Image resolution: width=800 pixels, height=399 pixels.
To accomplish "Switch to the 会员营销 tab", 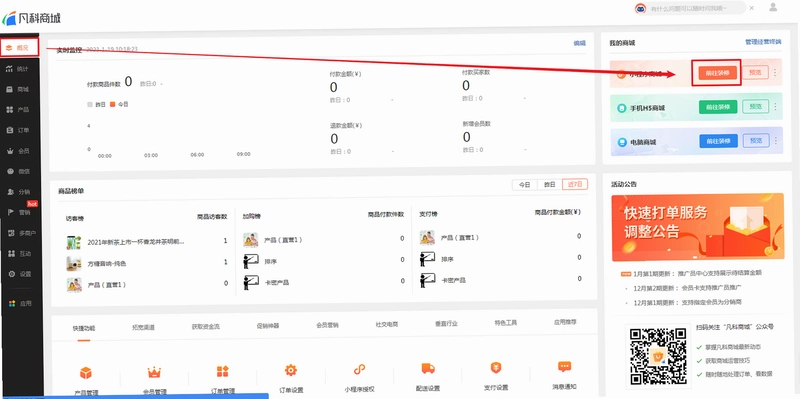I will (x=328, y=325).
